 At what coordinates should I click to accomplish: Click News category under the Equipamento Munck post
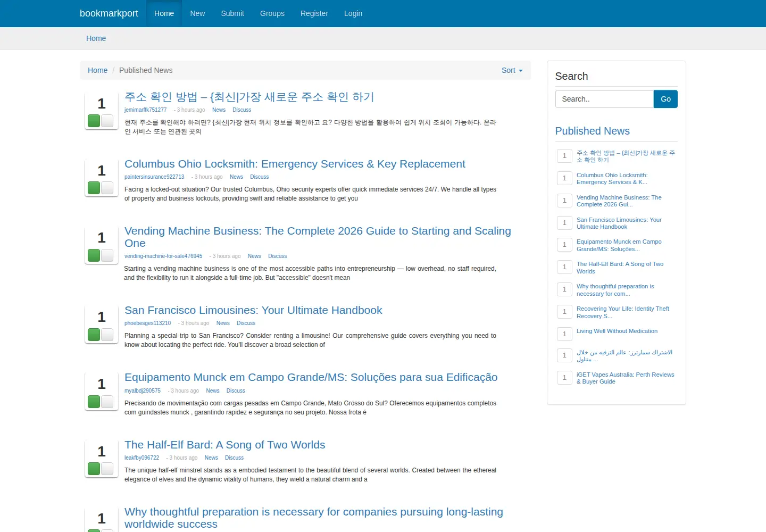pos(213,390)
